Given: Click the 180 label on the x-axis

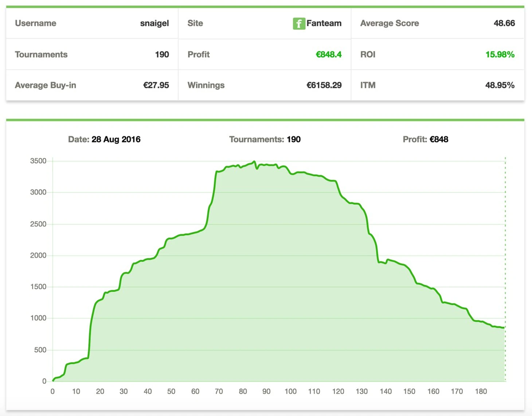Looking at the screenshot, I should click(x=481, y=392).
